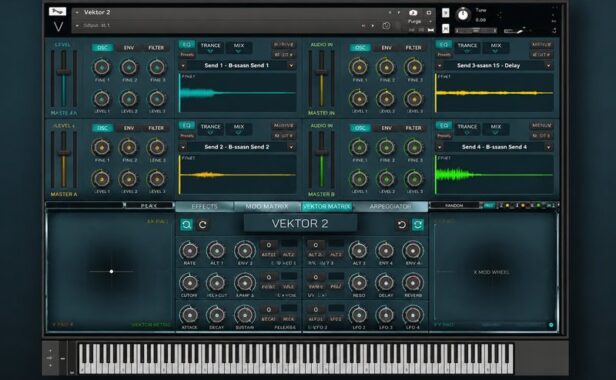Open the arrow left of the Vektor 2 name
This screenshot has width=616, height=380.
click(77, 13)
